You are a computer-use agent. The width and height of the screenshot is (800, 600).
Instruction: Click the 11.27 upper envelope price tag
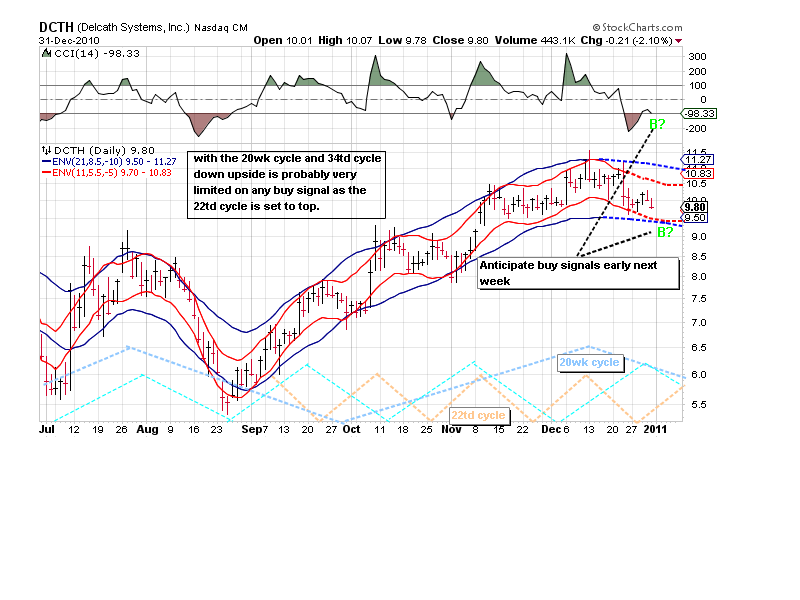(697, 160)
